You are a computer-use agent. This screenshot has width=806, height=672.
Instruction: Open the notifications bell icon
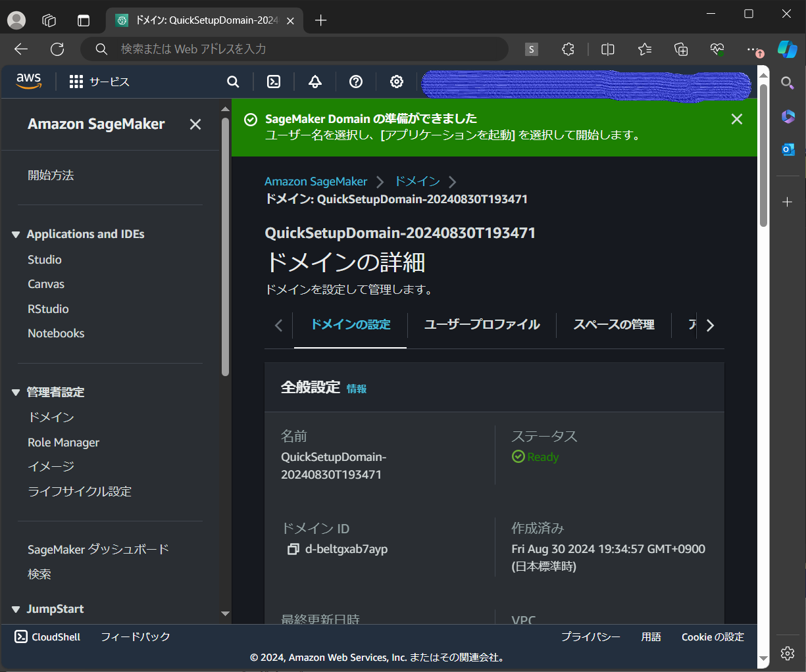click(x=315, y=82)
